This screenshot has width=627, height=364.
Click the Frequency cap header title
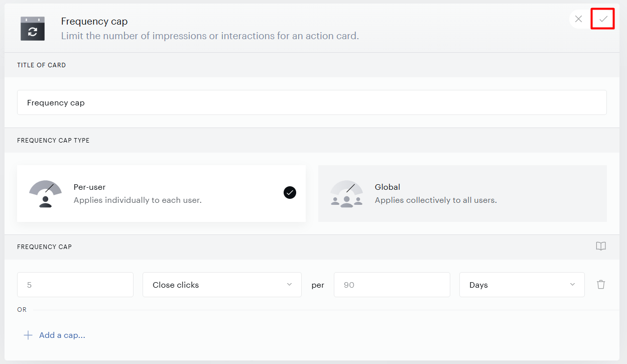(x=94, y=22)
